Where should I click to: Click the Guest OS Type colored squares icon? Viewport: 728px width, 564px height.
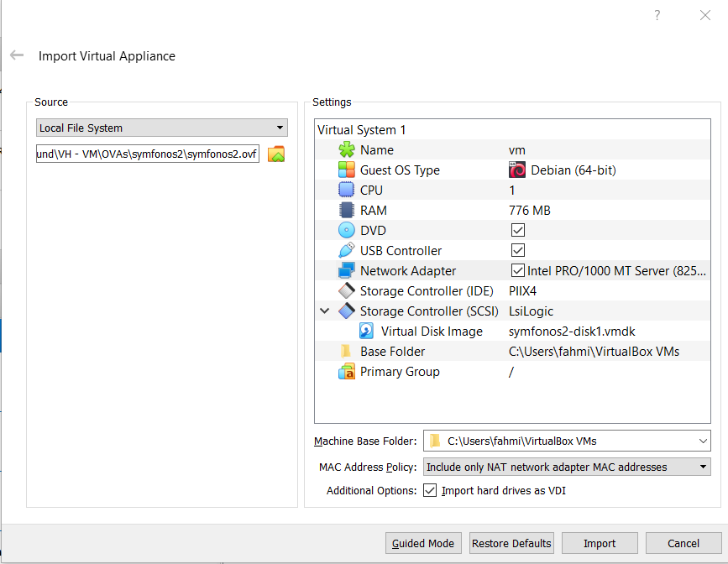pyautogui.click(x=346, y=170)
